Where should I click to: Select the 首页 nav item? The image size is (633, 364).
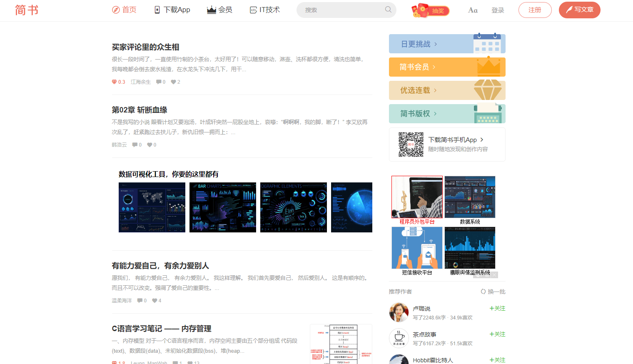coord(124,10)
